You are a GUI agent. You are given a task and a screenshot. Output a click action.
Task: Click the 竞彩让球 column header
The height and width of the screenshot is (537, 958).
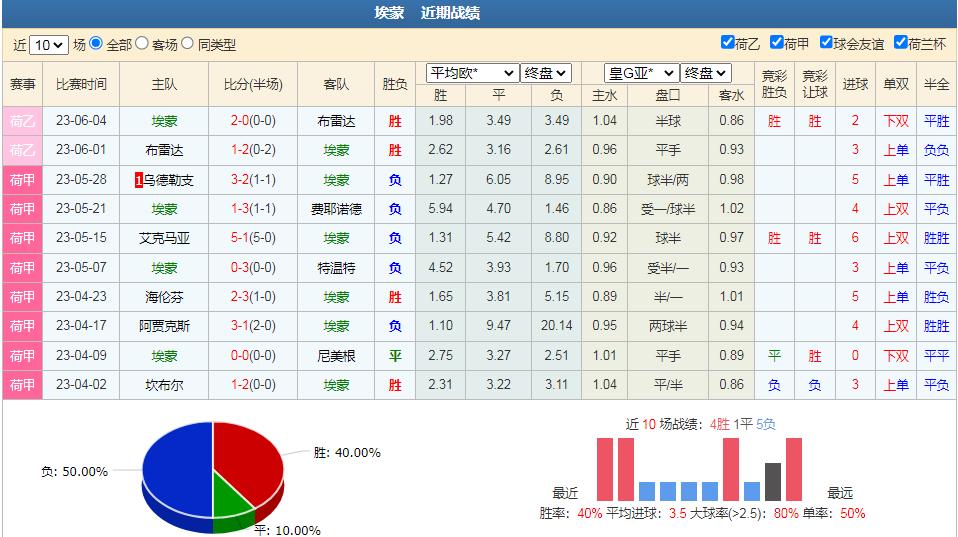click(x=814, y=84)
